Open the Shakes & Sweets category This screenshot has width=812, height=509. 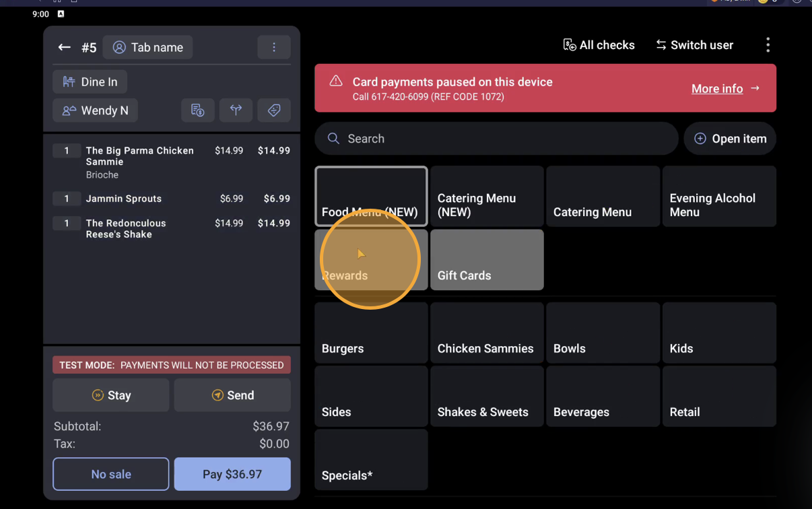pos(487,396)
